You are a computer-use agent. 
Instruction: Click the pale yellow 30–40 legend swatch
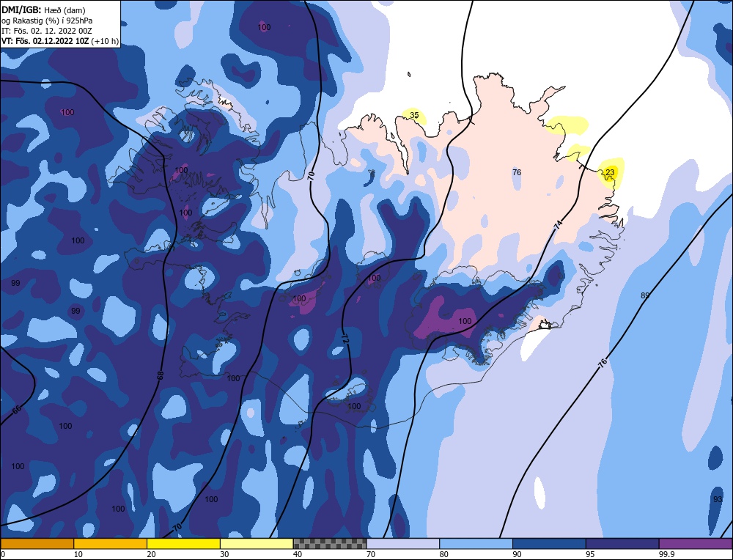click(257, 543)
